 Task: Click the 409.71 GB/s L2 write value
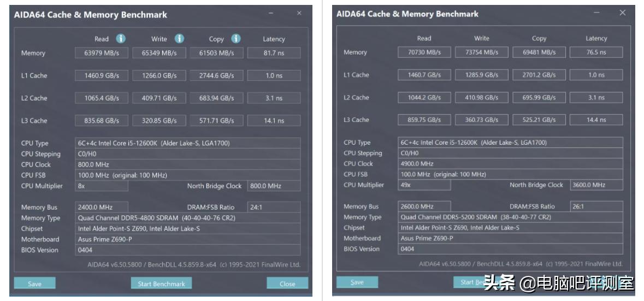[x=159, y=98]
